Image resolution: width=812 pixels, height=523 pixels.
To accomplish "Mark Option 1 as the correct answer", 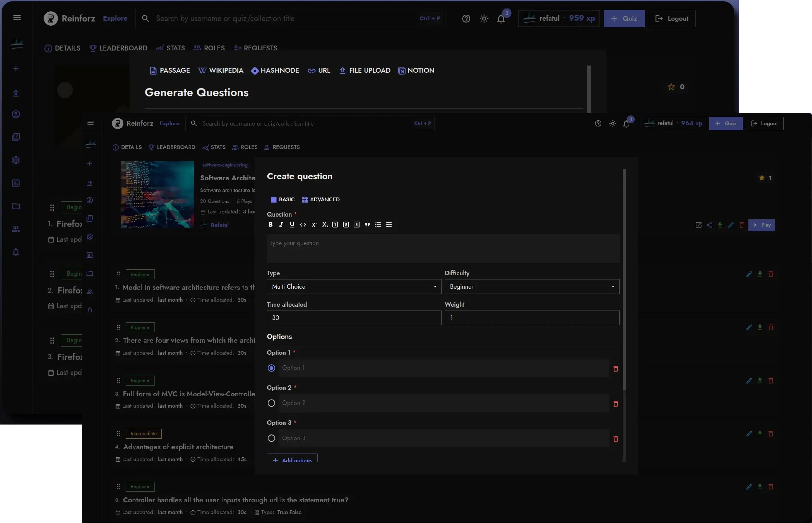I will (x=271, y=368).
